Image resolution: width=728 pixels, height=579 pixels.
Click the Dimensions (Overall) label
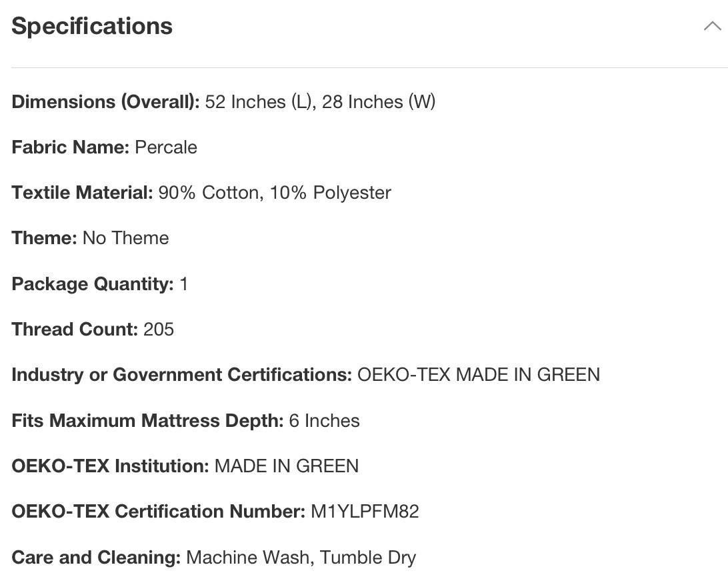coord(105,101)
